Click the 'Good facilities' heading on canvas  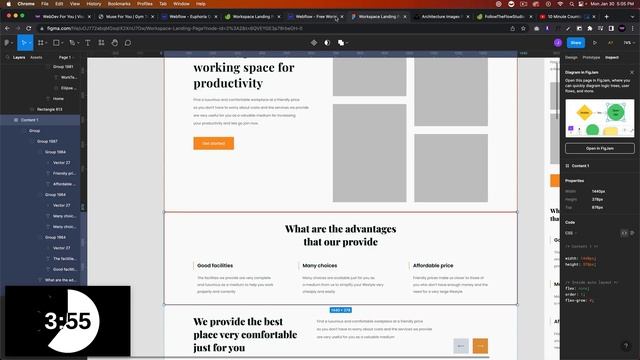pos(215,265)
